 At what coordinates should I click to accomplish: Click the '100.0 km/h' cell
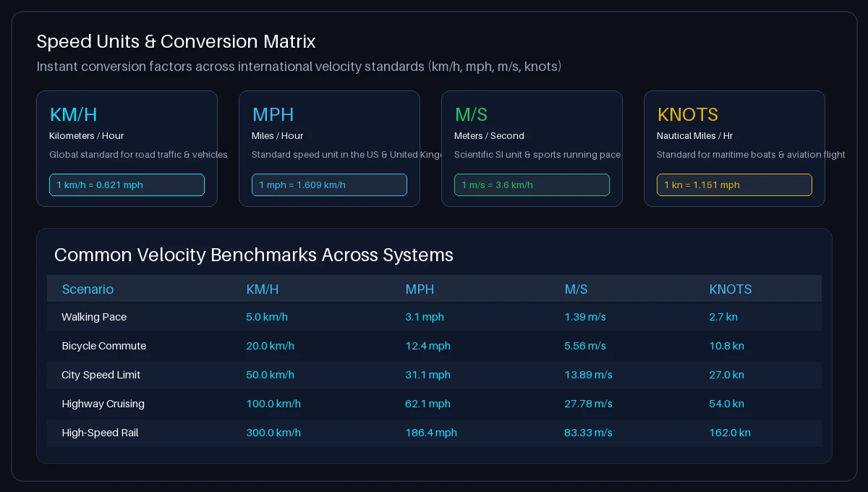[273, 404]
